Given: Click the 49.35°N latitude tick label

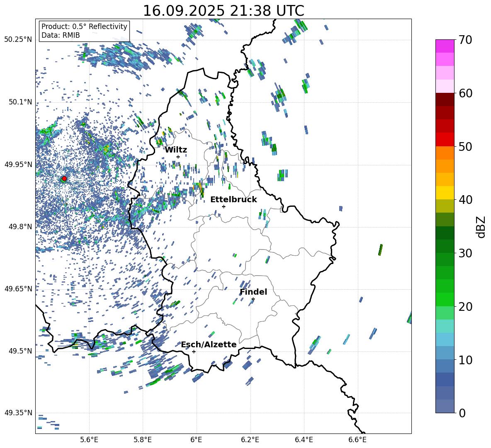Looking at the screenshot, I should pos(18,413).
